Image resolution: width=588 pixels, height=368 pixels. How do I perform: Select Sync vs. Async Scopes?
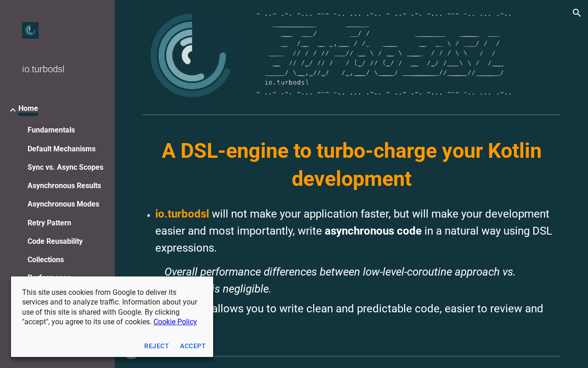(65, 167)
